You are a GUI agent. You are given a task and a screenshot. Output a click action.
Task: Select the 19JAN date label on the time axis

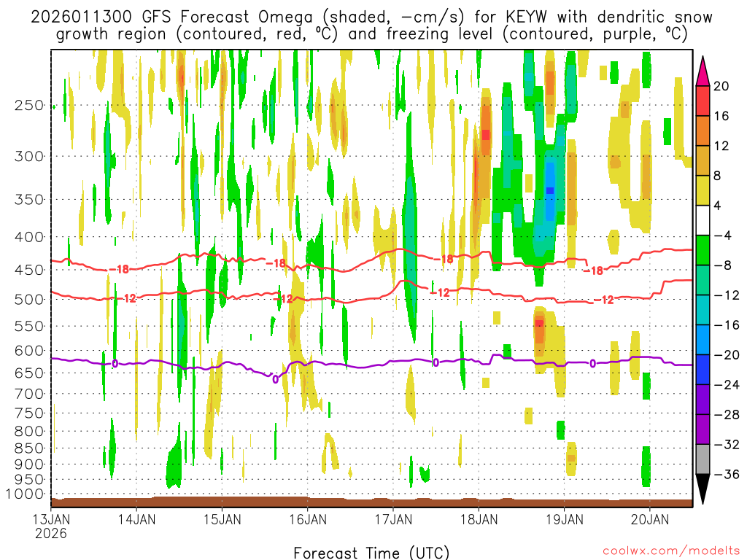pos(564,520)
